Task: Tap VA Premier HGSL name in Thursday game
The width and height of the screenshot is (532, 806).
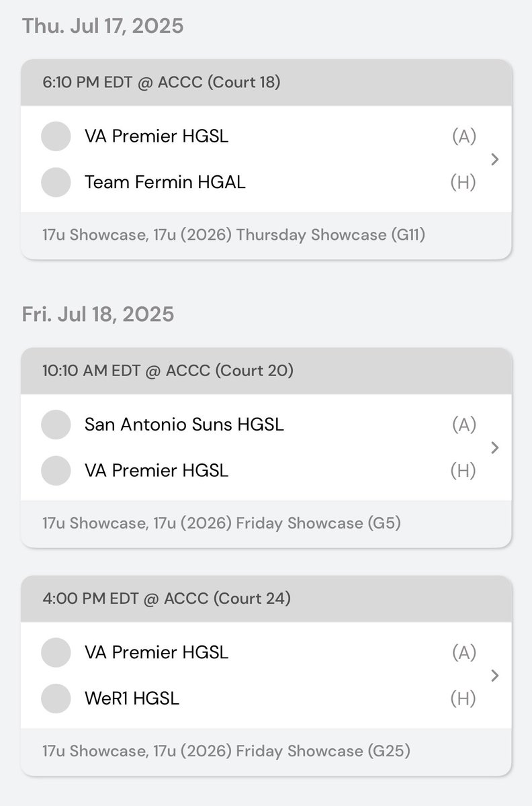Action: [x=157, y=136]
